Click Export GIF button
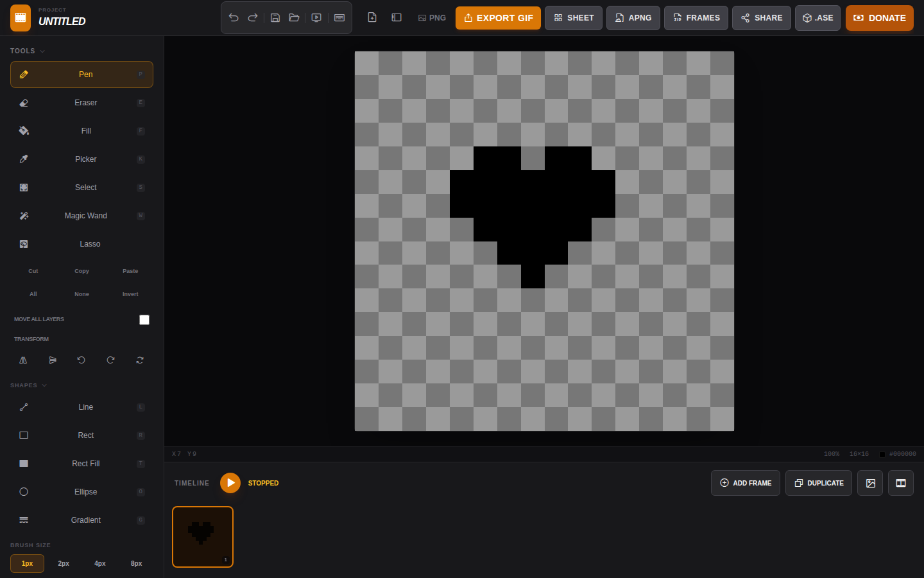Viewport: 924px width, 578px height. pos(498,18)
